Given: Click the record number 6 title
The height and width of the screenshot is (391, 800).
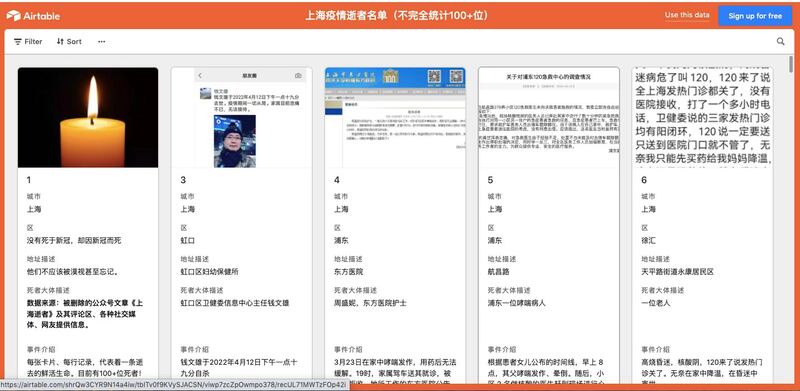Looking at the screenshot, I should click(x=644, y=180).
